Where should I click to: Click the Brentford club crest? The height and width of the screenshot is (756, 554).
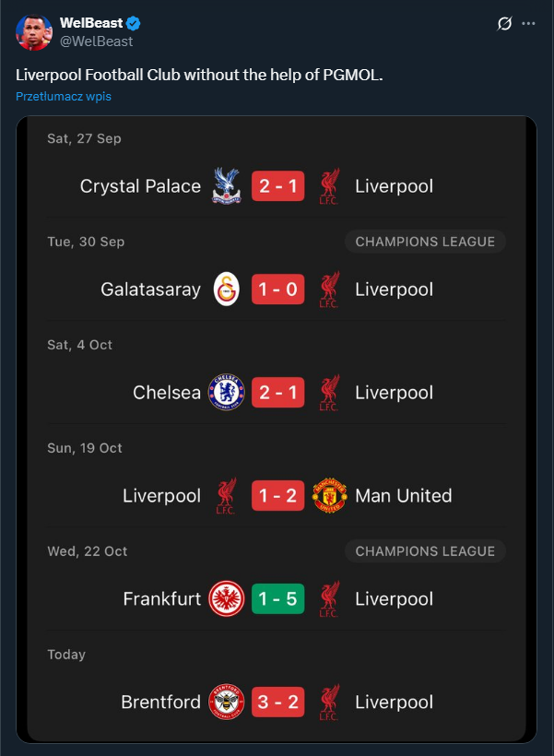pyautogui.click(x=226, y=703)
